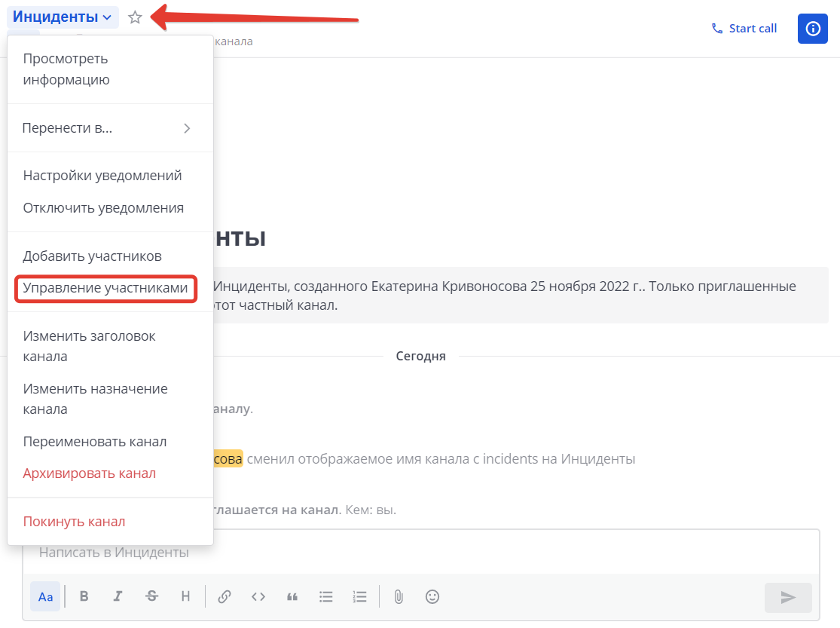
Task: Insert a code block in the editor
Action: tap(258, 596)
